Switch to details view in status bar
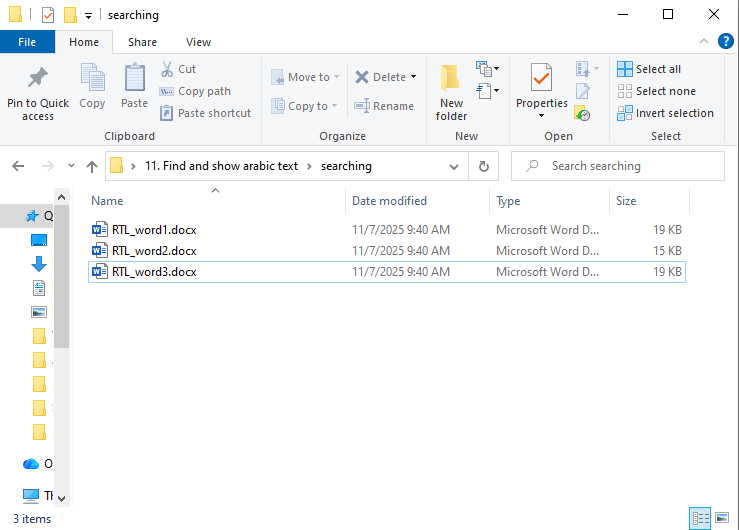Image resolution: width=739 pixels, height=530 pixels. 702,518
